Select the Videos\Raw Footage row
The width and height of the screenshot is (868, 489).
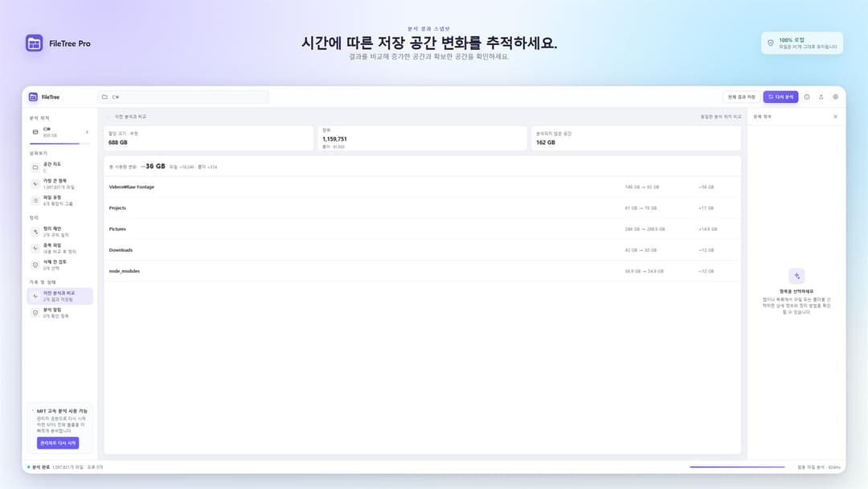(x=423, y=187)
